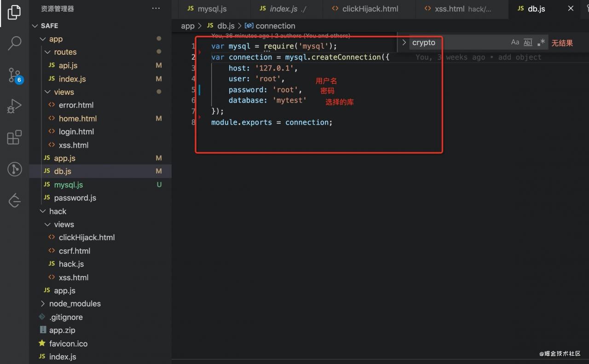Click the app breadcrumb above the editor

click(x=188, y=26)
